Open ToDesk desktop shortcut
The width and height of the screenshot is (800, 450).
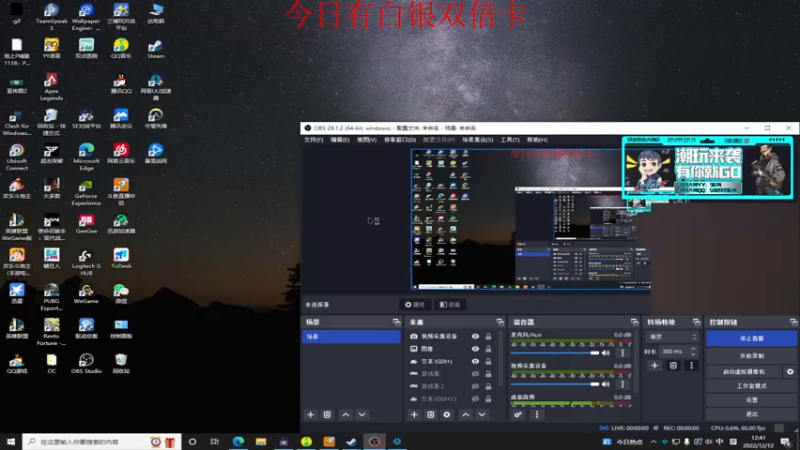tap(121, 259)
